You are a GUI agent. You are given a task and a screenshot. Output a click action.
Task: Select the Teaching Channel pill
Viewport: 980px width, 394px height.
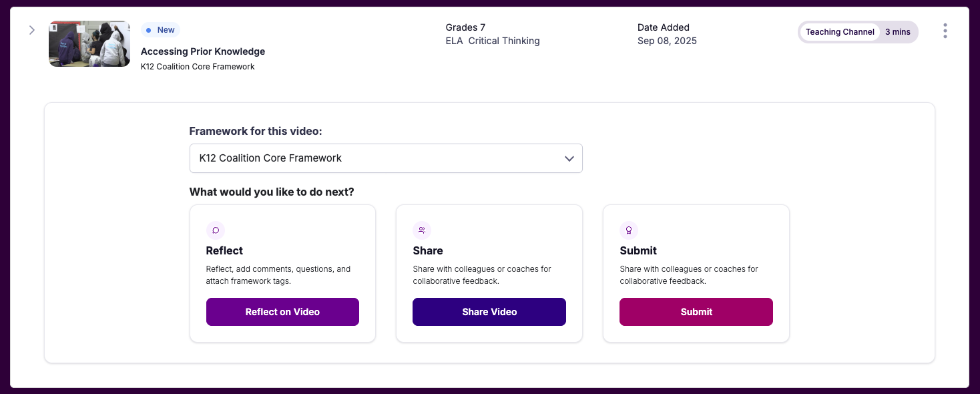[839, 32]
